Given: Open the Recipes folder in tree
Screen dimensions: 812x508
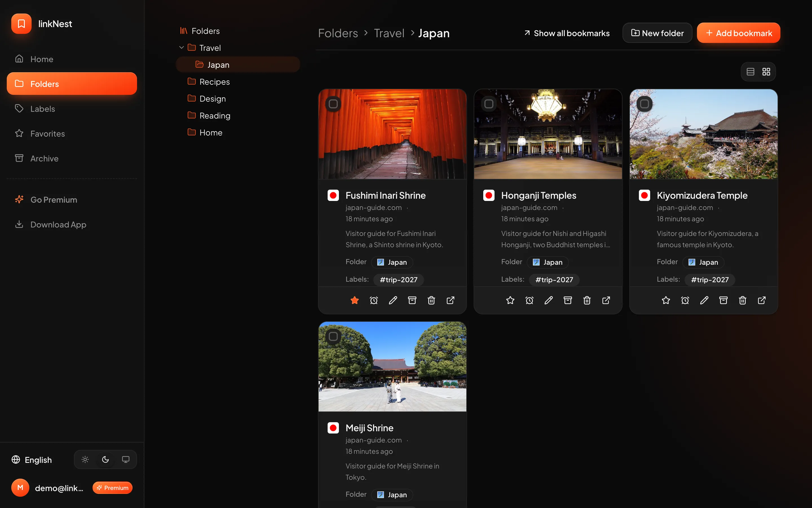Looking at the screenshot, I should tap(238, 82).
